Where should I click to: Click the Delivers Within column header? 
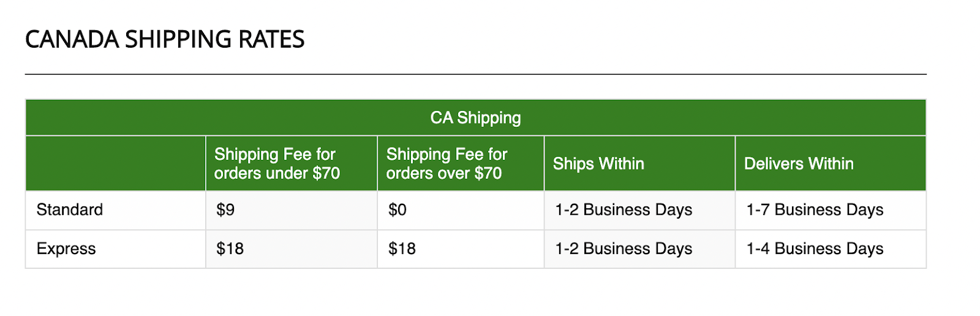[799, 164]
